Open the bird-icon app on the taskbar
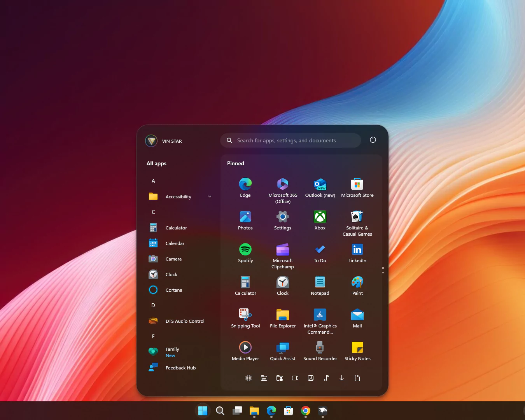The height and width of the screenshot is (420, 525). 322,411
